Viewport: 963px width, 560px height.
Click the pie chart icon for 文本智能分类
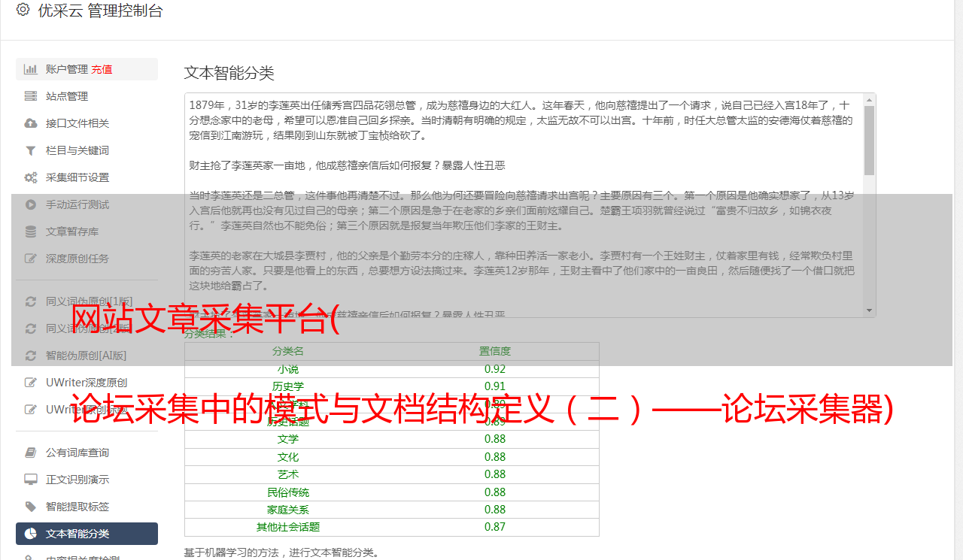click(31, 534)
